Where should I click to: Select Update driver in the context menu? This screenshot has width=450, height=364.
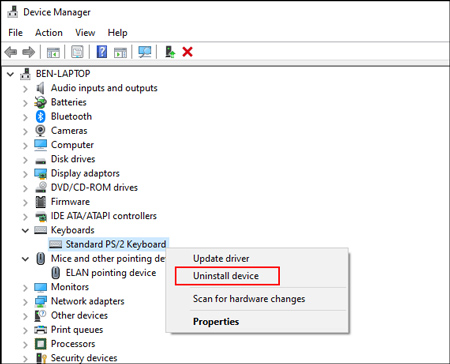tap(221, 259)
